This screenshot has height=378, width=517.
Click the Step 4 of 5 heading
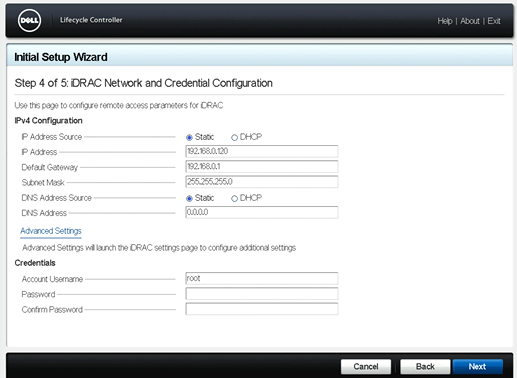(x=143, y=83)
